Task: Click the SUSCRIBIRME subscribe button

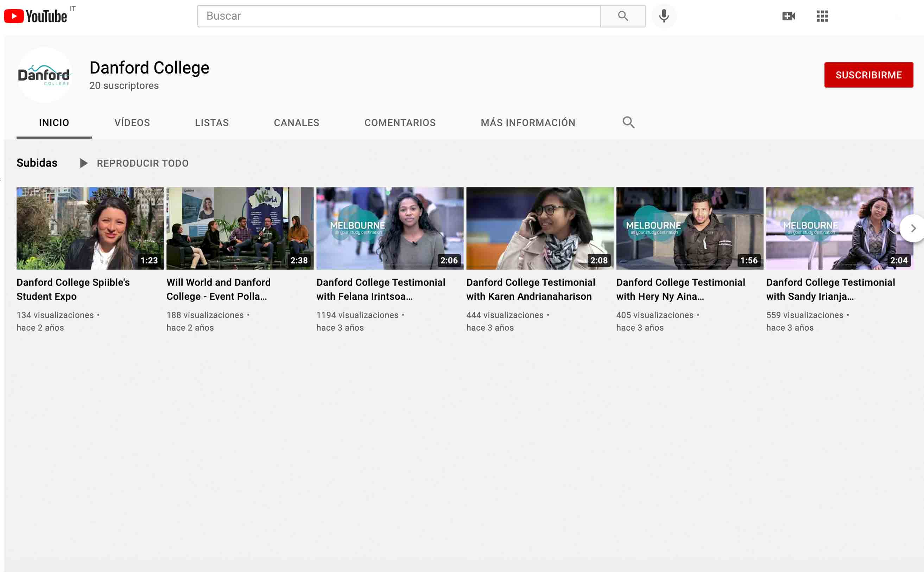Action: [x=869, y=75]
